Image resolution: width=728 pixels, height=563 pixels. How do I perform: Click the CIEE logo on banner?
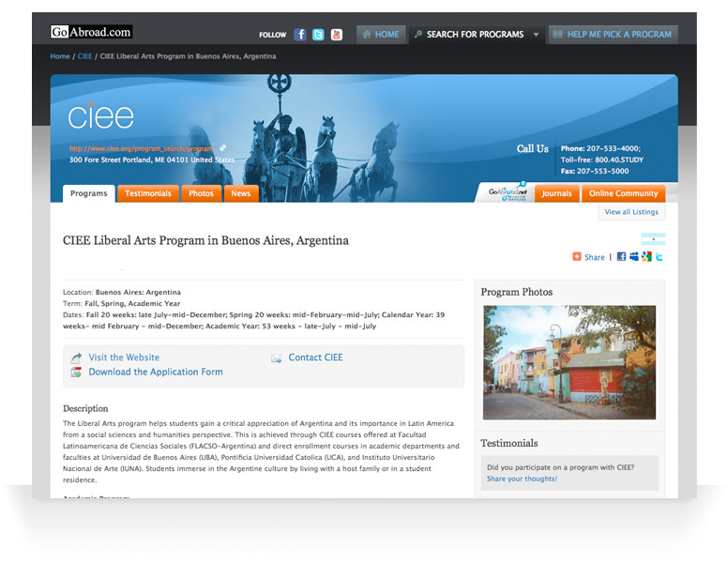[x=100, y=115]
